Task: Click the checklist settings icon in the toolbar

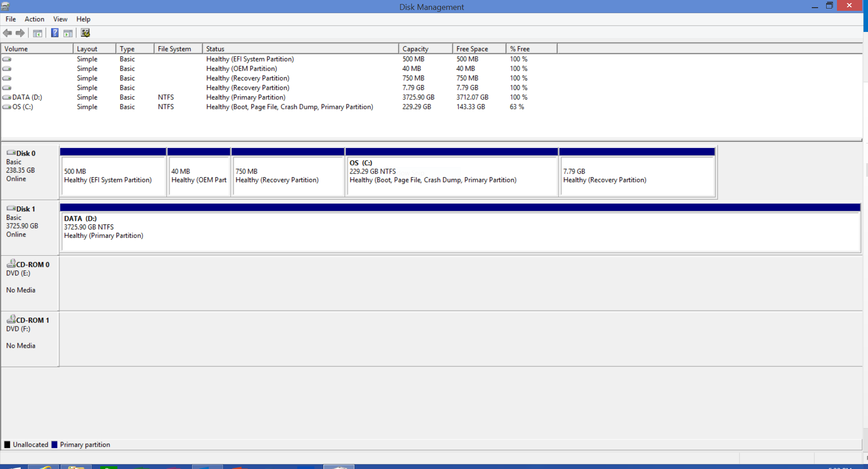Action: point(85,33)
